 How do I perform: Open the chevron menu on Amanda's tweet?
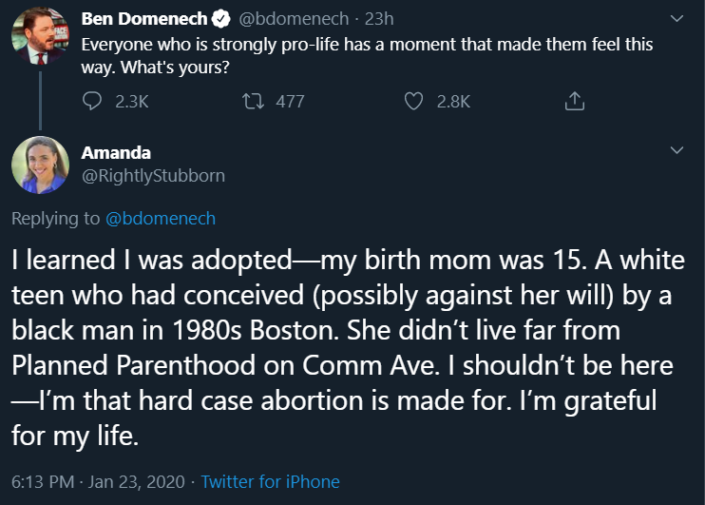[677, 151]
